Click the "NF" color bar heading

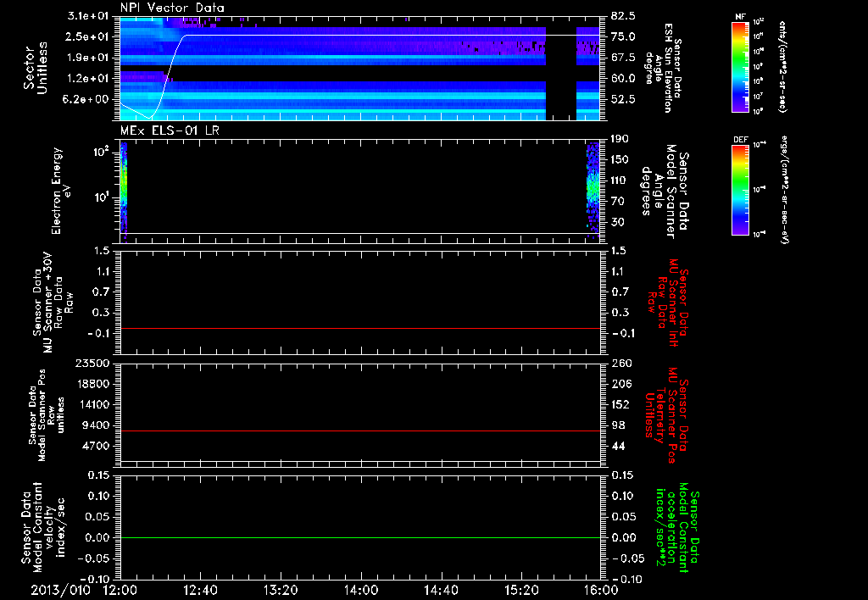pyautogui.click(x=740, y=17)
